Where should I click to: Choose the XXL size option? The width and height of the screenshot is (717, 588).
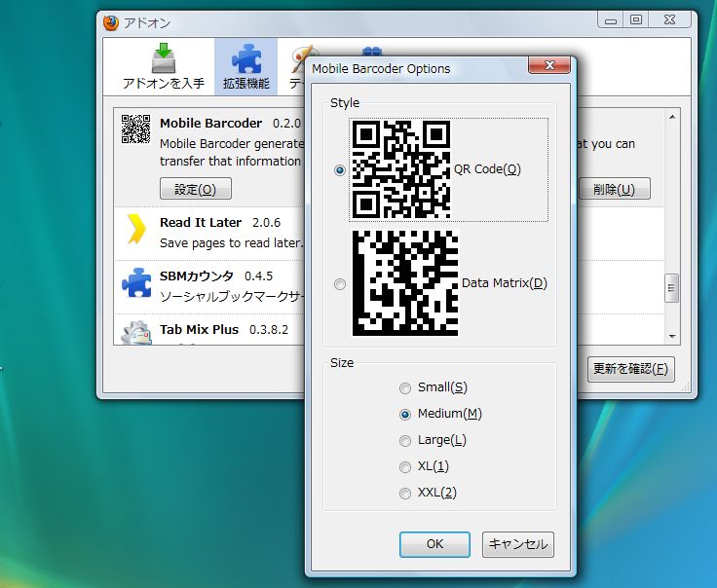[x=405, y=494]
